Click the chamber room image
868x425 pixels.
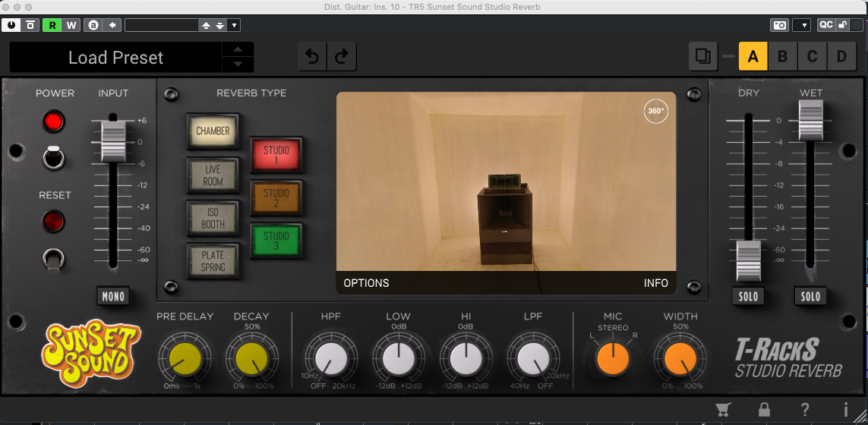(x=506, y=181)
